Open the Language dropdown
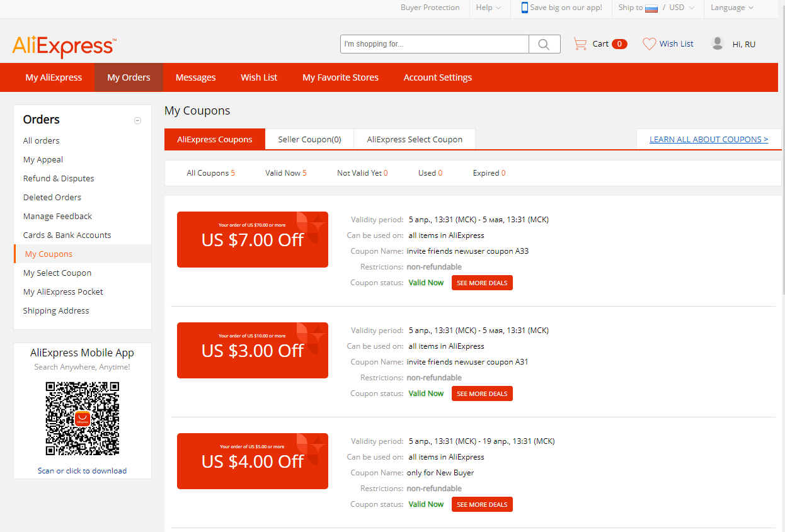Viewport: 785px width, 532px height. coord(732,8)
